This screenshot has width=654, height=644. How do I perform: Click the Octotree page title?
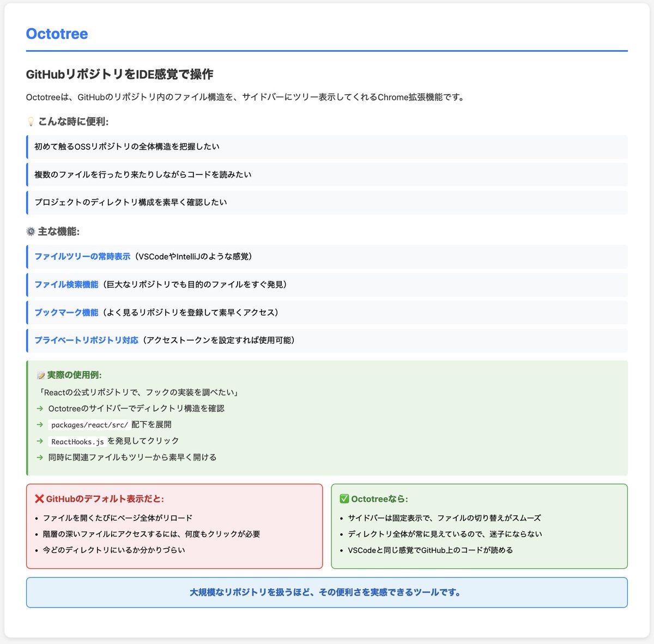coord(57,34)
